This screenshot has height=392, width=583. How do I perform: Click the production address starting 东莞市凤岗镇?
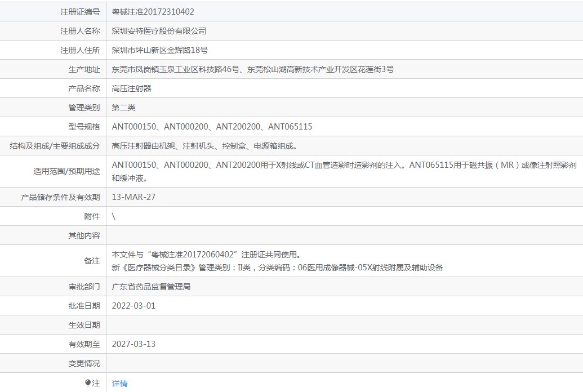pos(253,69)
